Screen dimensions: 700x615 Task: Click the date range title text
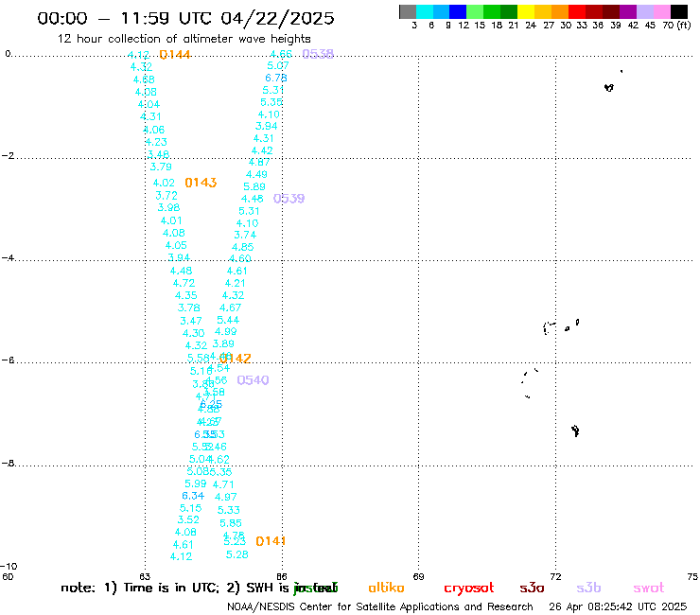point(185,18)
